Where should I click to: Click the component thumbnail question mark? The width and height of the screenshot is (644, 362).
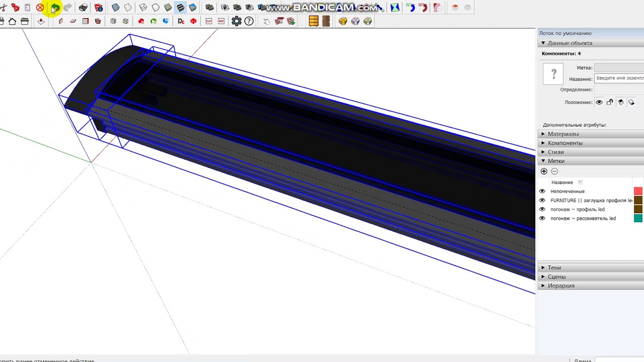click(553, 74)
